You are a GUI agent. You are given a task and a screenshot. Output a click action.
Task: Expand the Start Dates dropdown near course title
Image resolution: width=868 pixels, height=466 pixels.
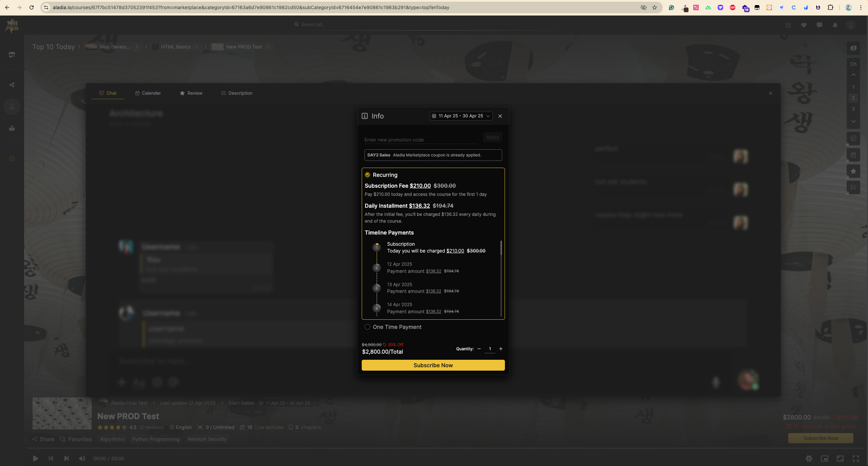[x=288, y=403]
